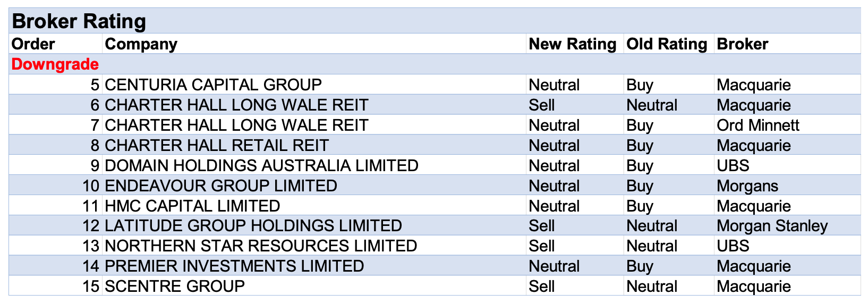
Task: Click LATITUDE GROUP HOLDINGS LIMITED cell
Action: pyautogui.click(x=253, y=225)
